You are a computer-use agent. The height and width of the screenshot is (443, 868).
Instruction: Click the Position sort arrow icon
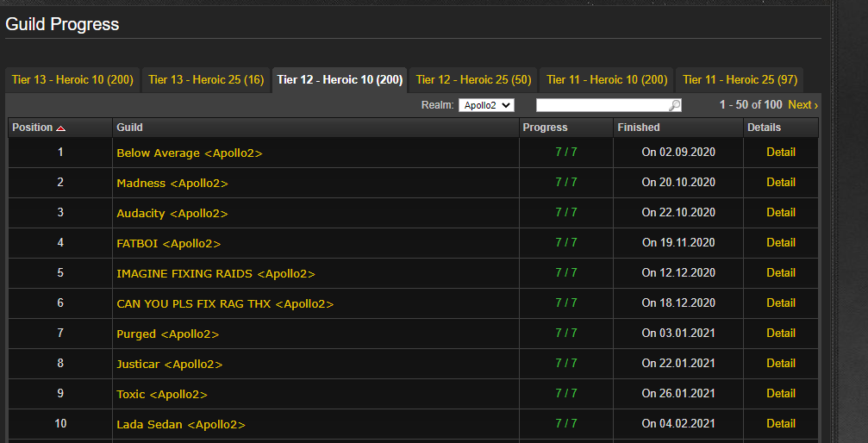click(61, 128)
